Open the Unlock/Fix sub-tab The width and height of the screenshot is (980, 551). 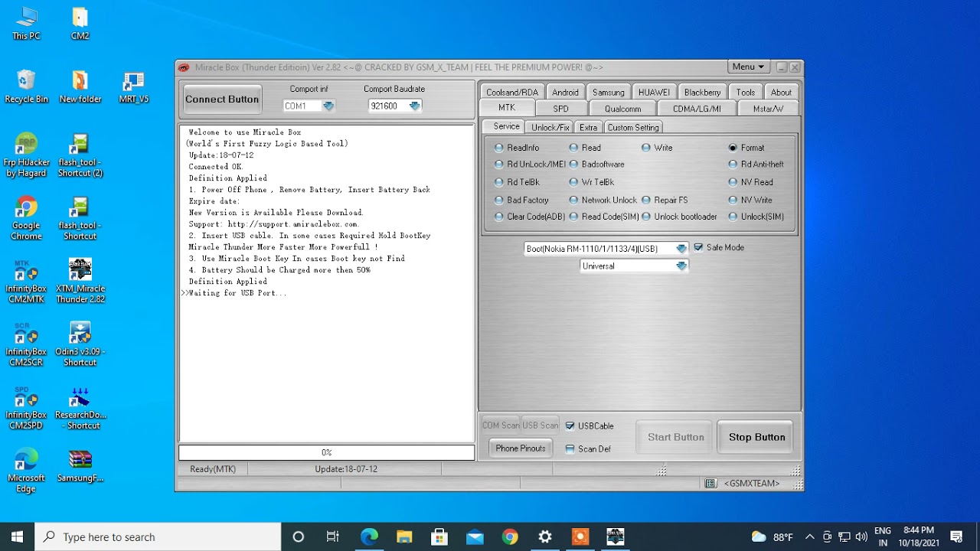click(550, 127)
